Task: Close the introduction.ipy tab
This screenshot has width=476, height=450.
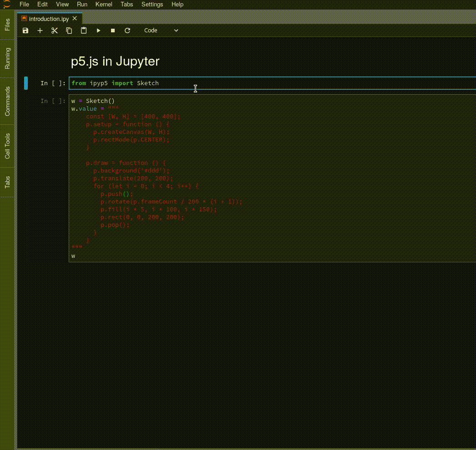Action: pos(75,19)
